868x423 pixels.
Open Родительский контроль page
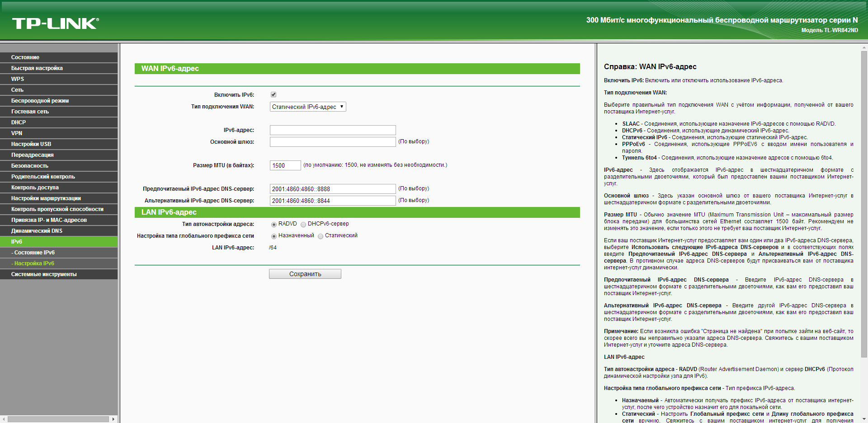(x=59, y=177)
